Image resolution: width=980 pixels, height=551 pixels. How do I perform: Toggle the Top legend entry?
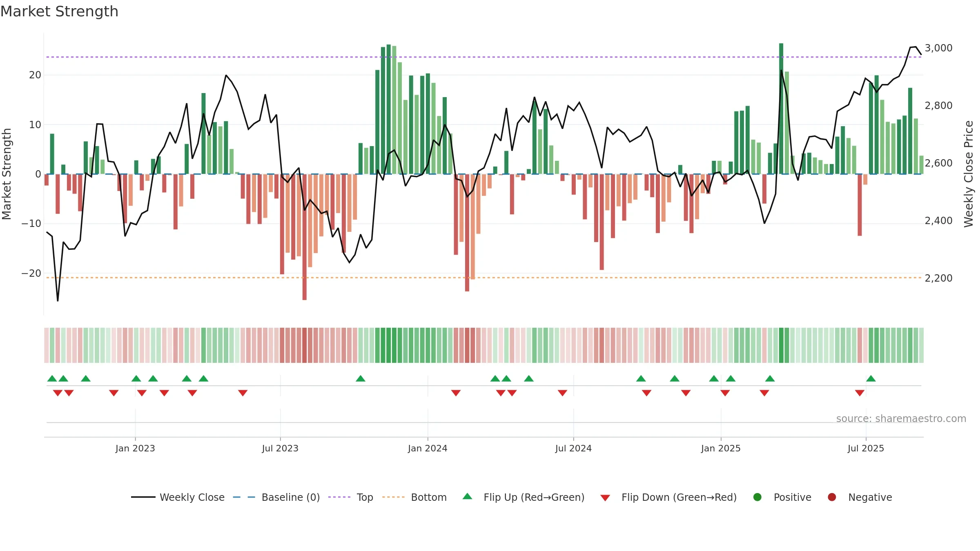(x=351, y=497)
